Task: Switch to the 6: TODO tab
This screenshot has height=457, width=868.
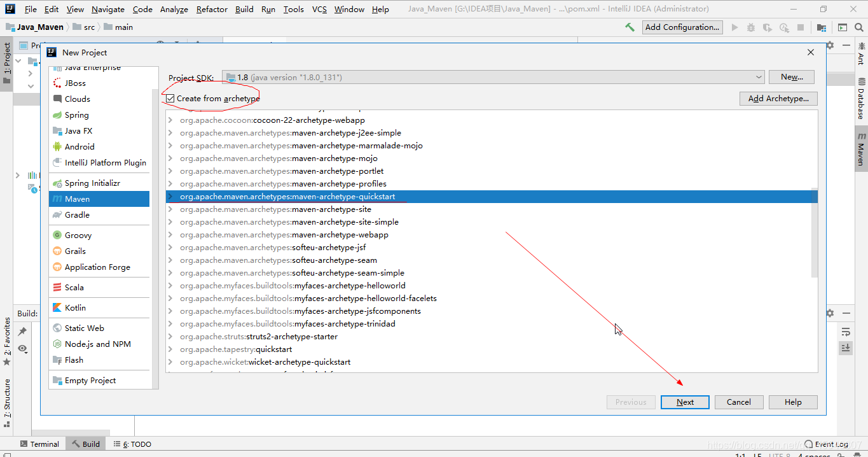Action: point(132,444)
